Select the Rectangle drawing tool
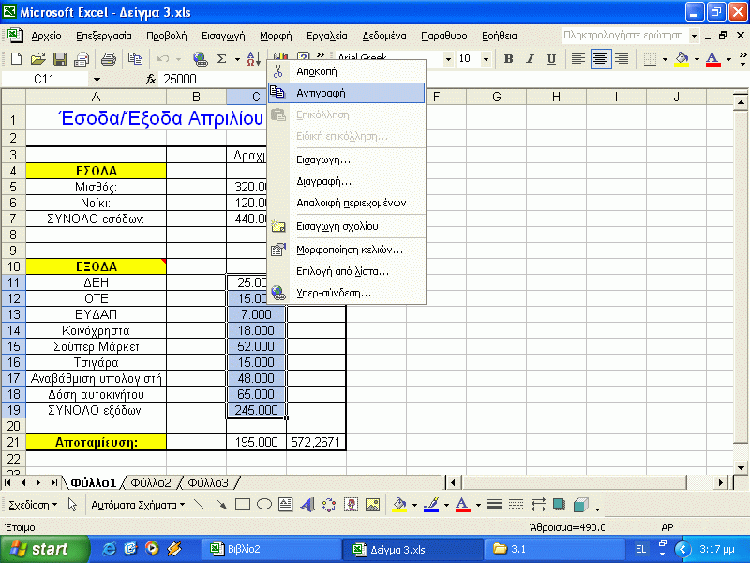 (243, 505)
